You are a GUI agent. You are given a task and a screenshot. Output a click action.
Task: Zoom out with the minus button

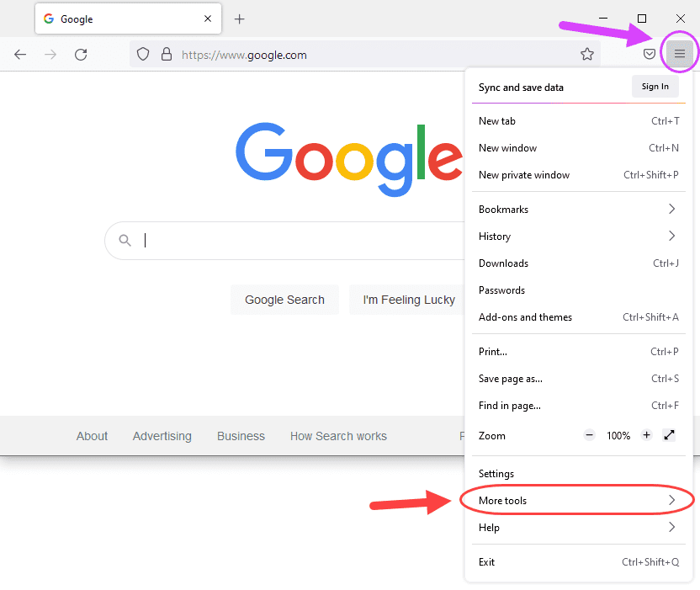point(589,434)
